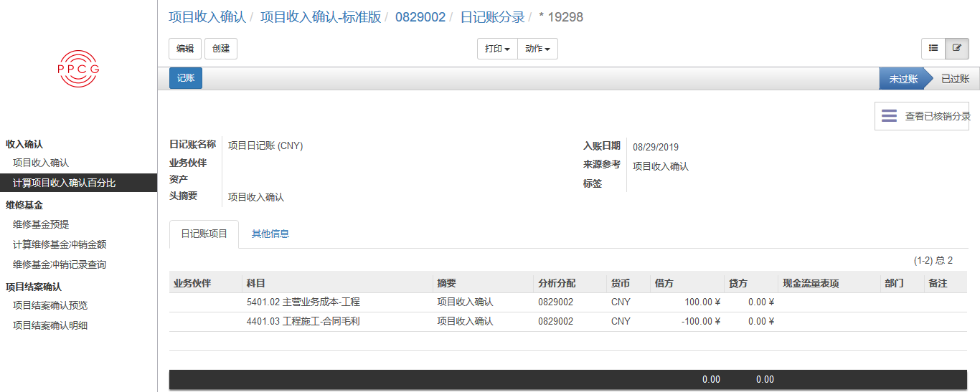Click the 记账 post button
The height and width of the screenshot is (392, 980).
(x=186, y=78)
